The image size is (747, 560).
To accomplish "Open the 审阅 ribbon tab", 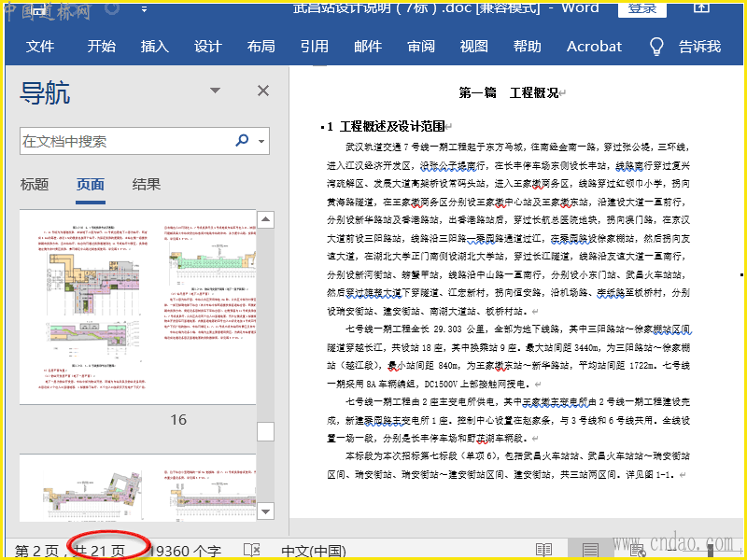I will [x=421, y=46].
